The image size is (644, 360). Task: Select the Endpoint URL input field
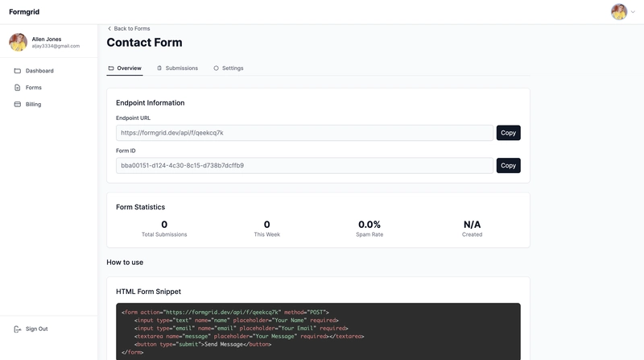click(x=304, y=133)
